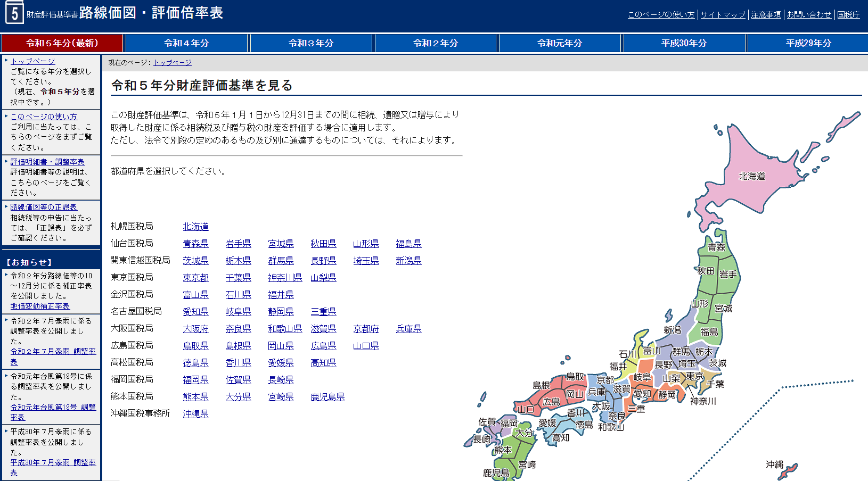This screenshot has width=868, height=481.
Task: Select the 長野県 link
Action: point(324,261)
